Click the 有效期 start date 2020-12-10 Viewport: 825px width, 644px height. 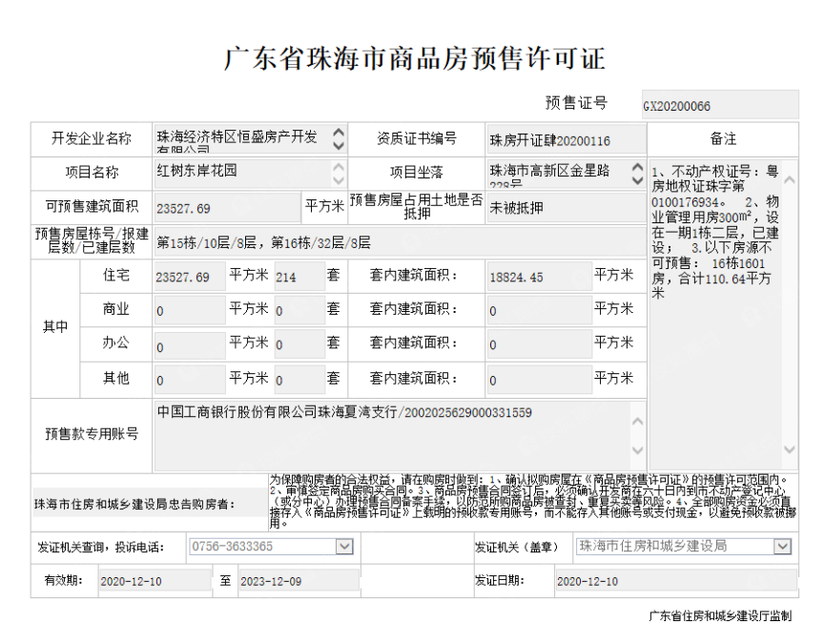click(x=155, y=581)
